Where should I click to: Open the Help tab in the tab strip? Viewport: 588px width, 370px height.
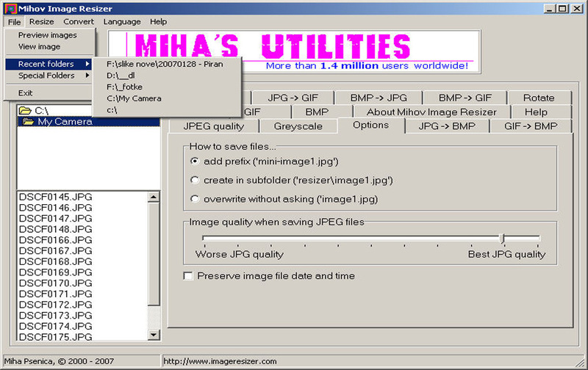(536, 112)
